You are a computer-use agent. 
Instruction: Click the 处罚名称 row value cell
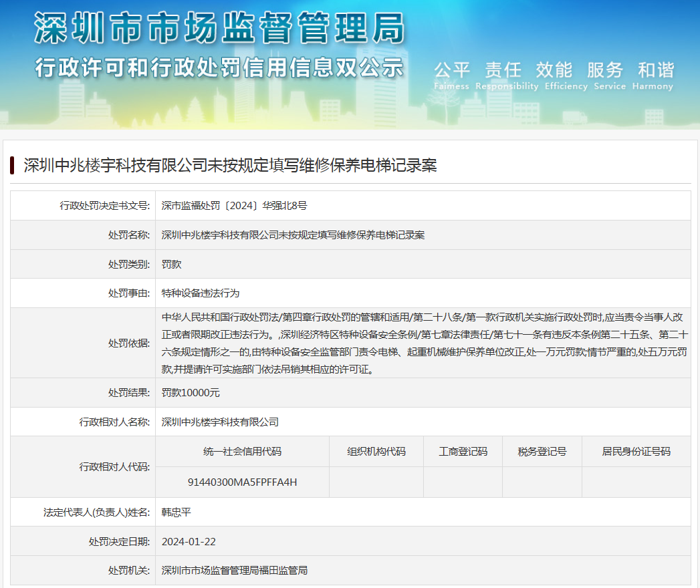(x=423, y=235)
